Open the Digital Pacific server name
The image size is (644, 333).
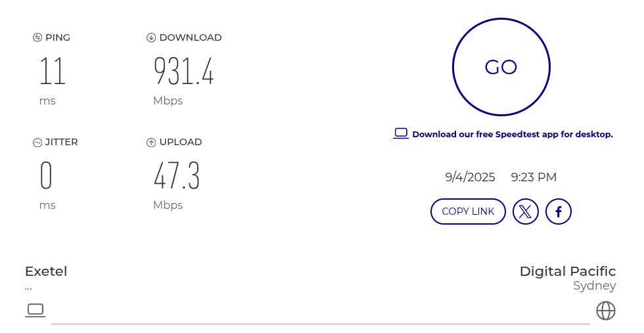pyautogui.click(x=568, y=271)
